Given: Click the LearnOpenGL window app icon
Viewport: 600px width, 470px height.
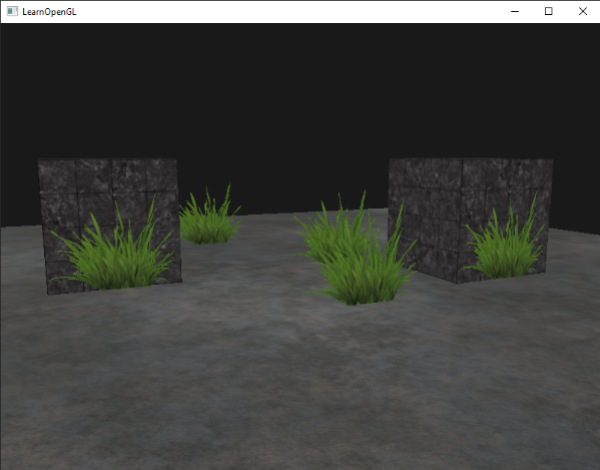Looking at the screenshot, I should coord(12,11).
